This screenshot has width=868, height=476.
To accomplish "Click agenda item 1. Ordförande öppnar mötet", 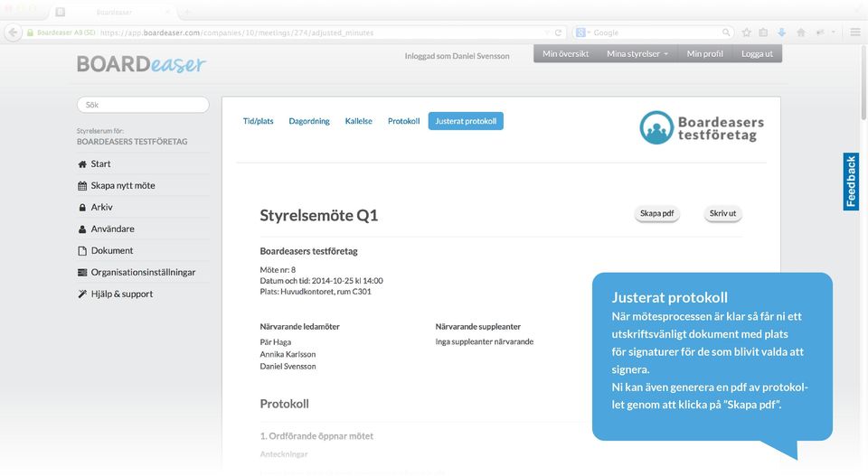I will click(x=316, y=436).
